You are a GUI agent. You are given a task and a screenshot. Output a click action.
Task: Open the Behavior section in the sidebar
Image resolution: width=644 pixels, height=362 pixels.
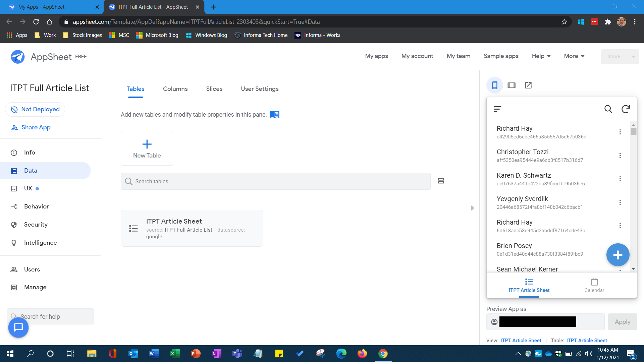coord(36,206)
